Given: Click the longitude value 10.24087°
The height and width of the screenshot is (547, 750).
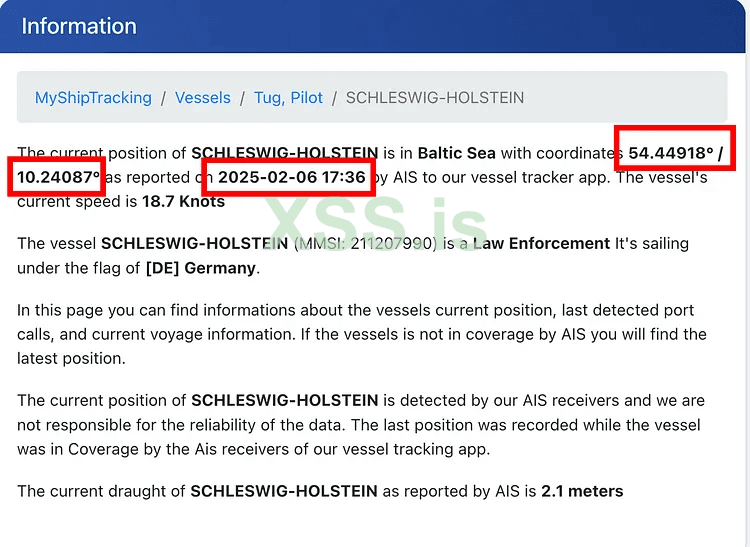Looking at the screenshot, I should pos(58,177).
